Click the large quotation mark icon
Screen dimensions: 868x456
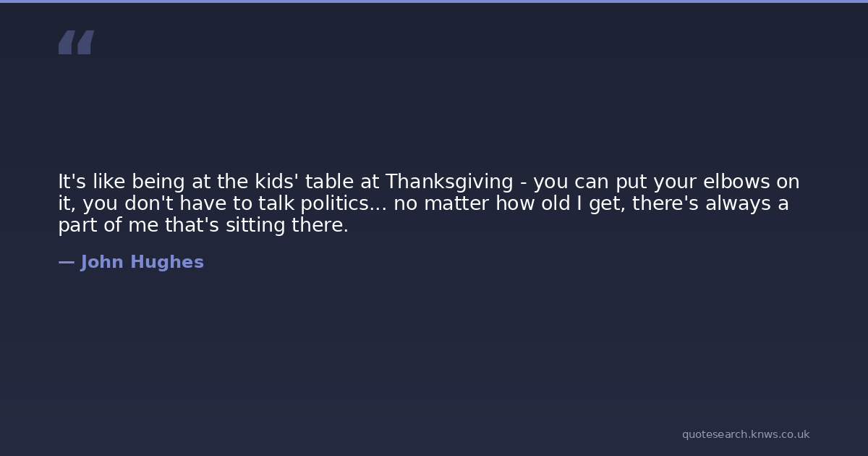[x=76, y=42]
